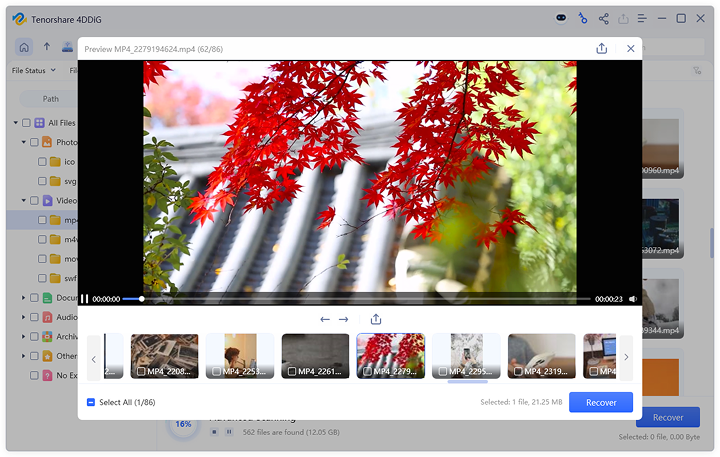Click the video seek bar track

pyautogui.click(x=360, y=299)
